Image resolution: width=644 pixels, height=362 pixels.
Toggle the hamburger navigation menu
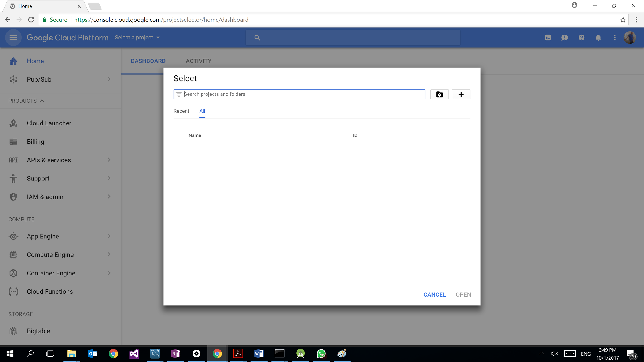(13, 38)
